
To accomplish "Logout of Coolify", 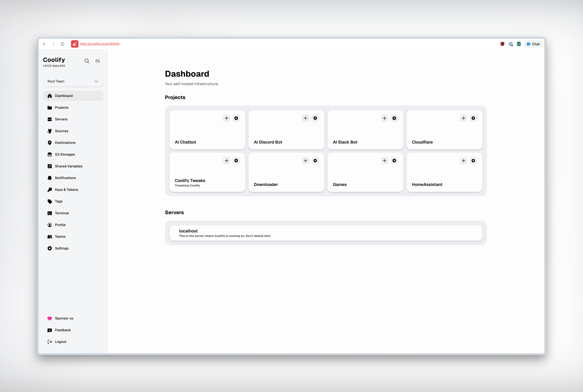I will (60, 341).
